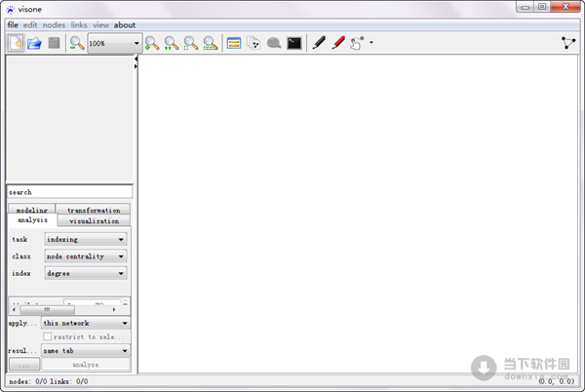This screenshot has width=585, height=392.
Task: Create a new network with the new file icon
Action: tap(16, 43)
